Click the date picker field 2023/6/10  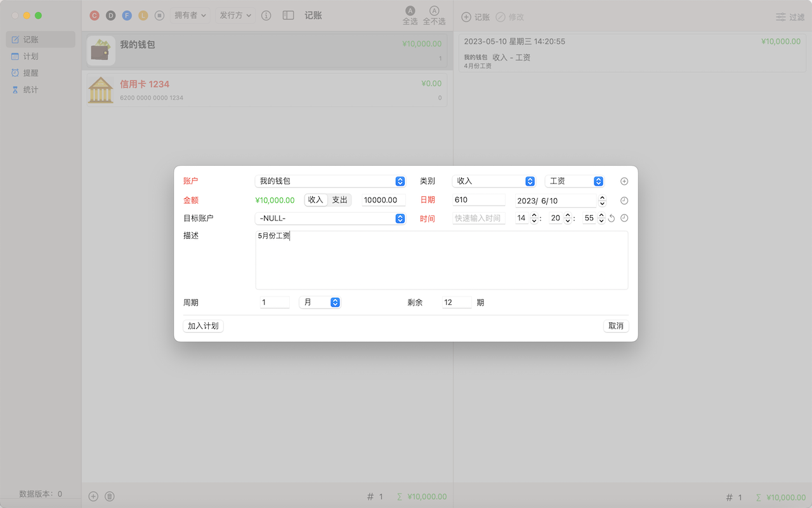[556, 201]
